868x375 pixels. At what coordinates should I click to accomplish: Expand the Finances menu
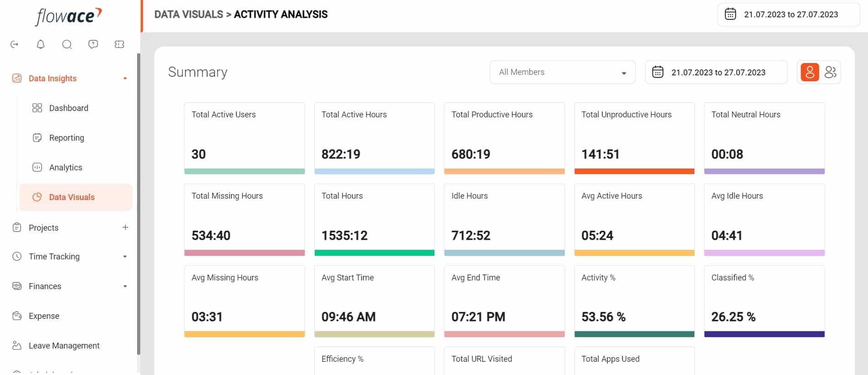(125, 286)
